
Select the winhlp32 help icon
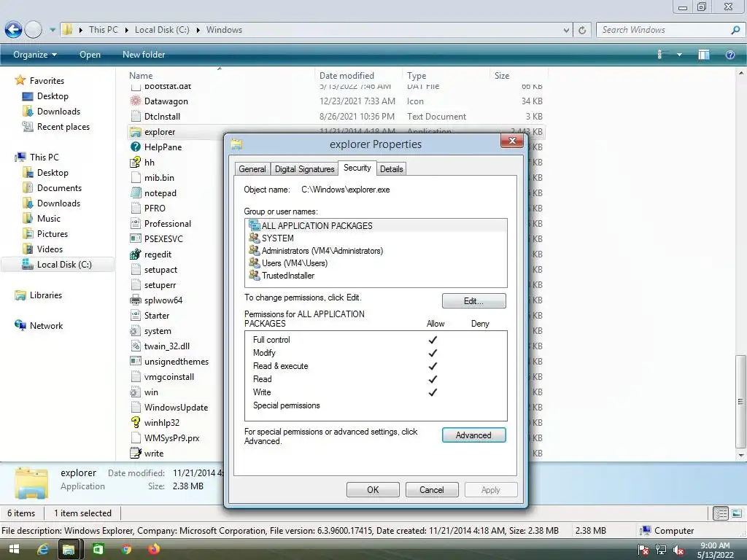pos(136,422)
